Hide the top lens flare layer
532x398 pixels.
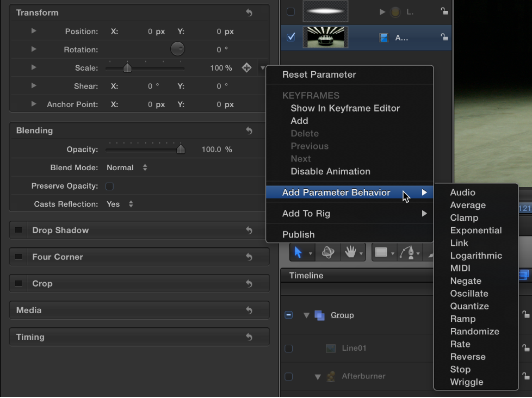click(290, 11)
